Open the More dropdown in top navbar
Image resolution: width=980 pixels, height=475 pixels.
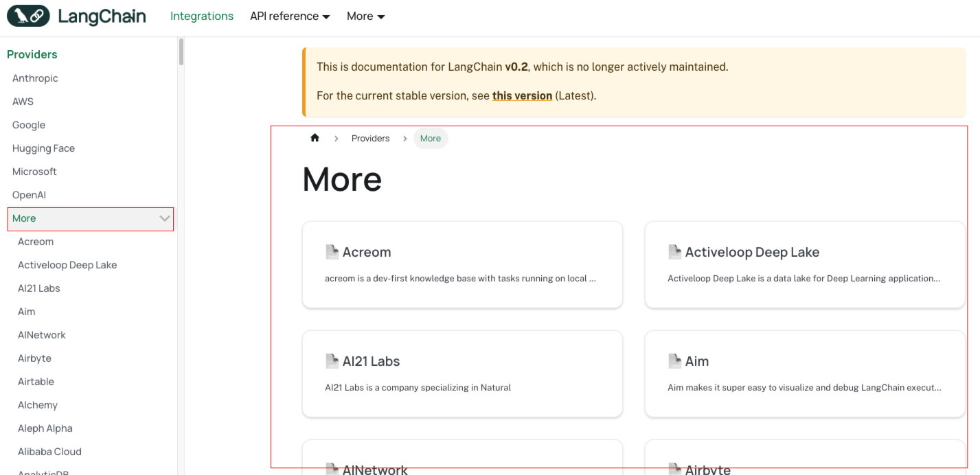pos(365,16)
